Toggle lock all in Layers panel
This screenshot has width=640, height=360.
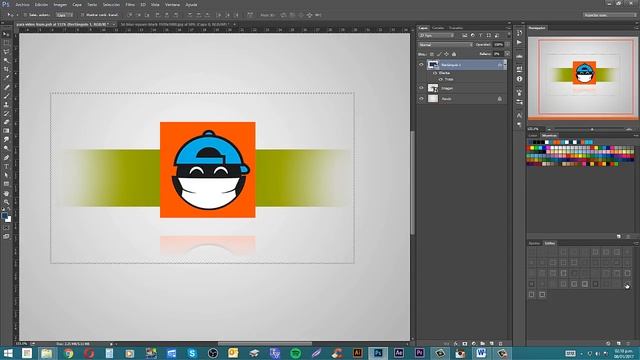pyautogui.click(x=454, y=54)
